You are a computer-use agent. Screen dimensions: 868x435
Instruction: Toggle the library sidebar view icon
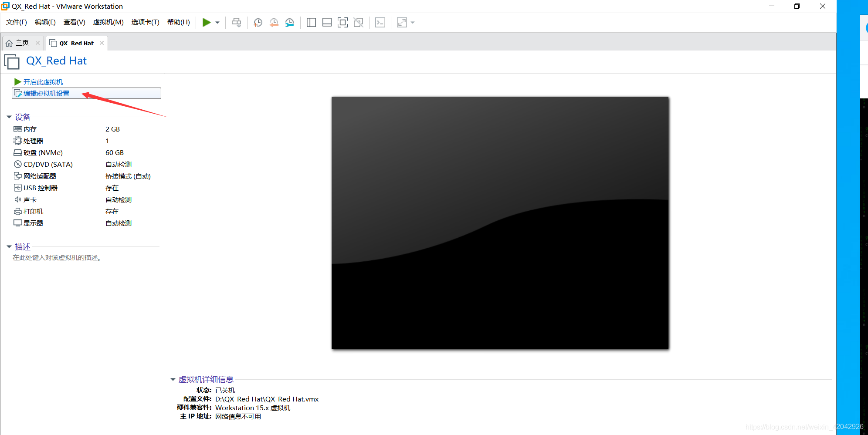pyautogui.click(x=311, y=23)
